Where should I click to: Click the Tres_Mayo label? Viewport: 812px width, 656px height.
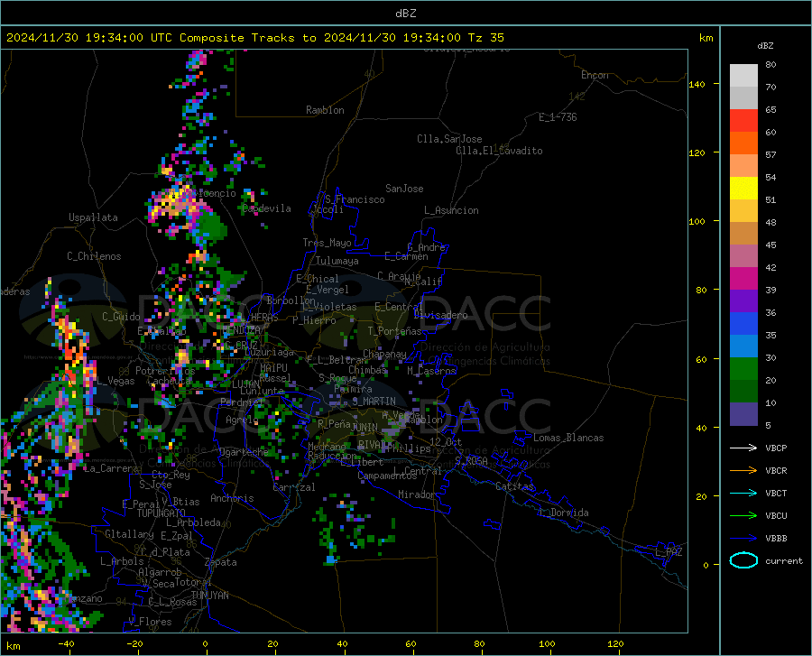click(328, 243)
